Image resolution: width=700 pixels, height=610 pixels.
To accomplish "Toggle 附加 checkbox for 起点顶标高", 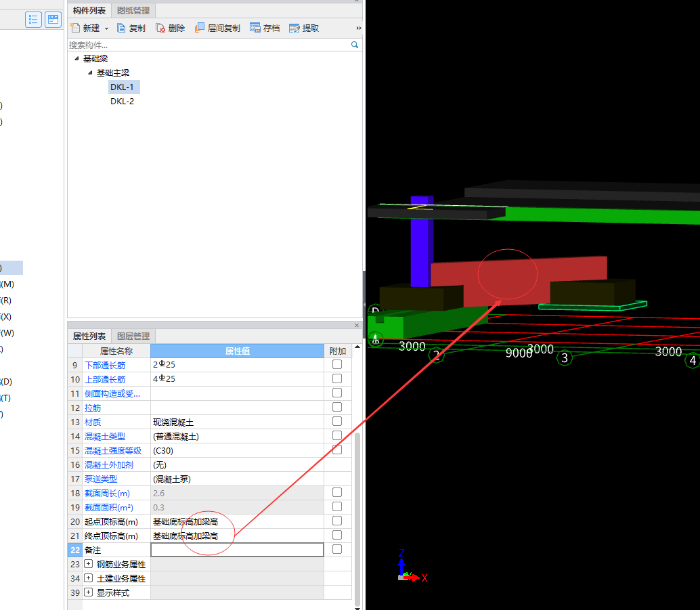I will (337, 521).
